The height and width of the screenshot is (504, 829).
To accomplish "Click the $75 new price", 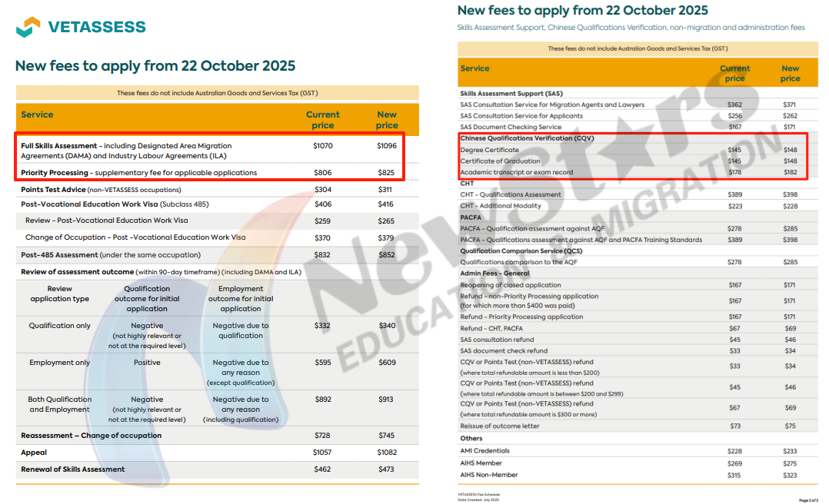I will pos(791,426).
